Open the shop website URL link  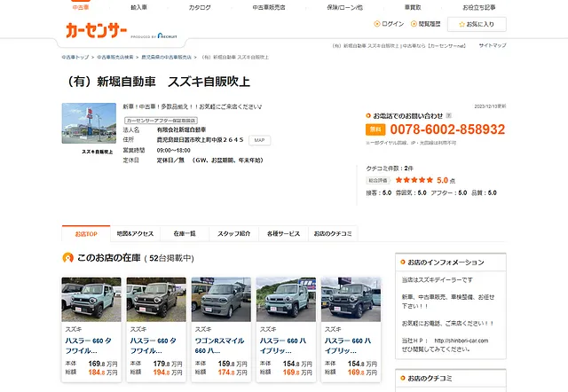(461, 341)
